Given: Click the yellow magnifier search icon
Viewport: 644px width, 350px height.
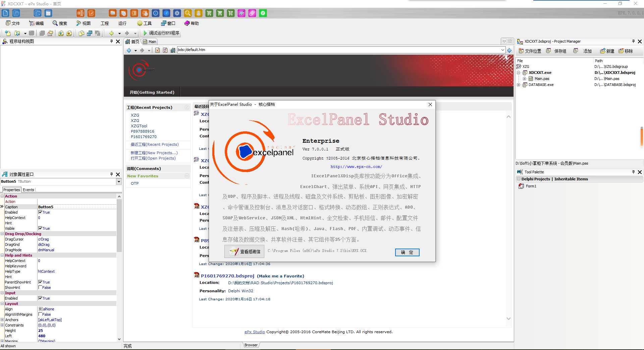Looking at the screenshot, I should pyautogui.click(x=188, y=13).
